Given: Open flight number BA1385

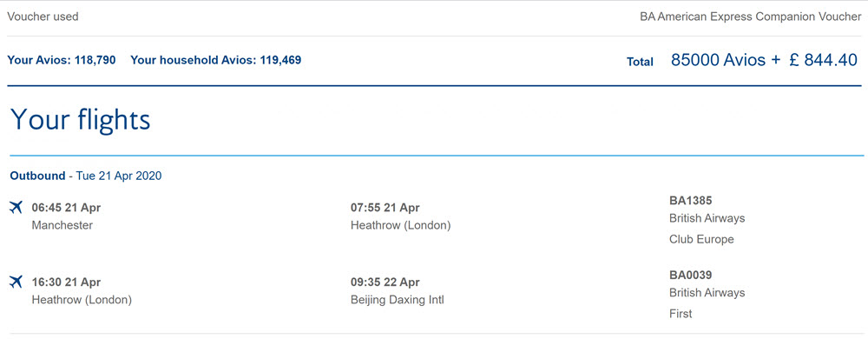Looking at the screenshot, I should [690, 201].
